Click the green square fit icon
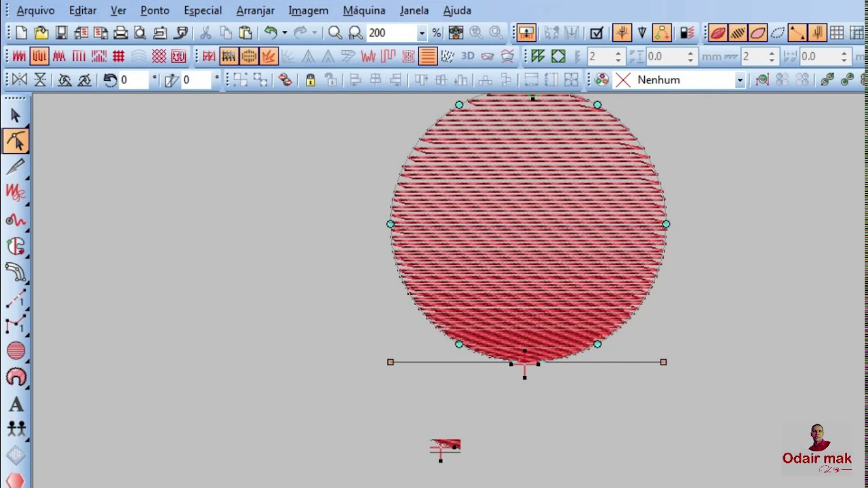The width and height of the screenshot is (868, 488). [x=558, y=56]
